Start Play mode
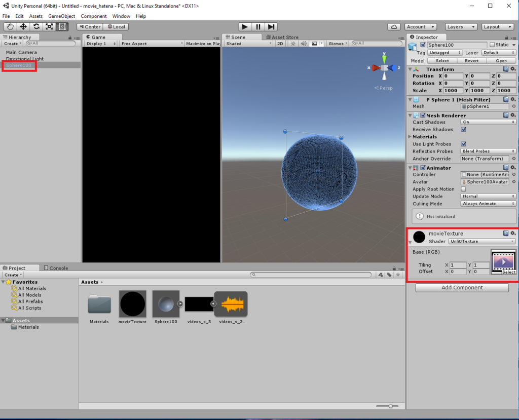This screenshot has width=519, height=420. point(245,27)
